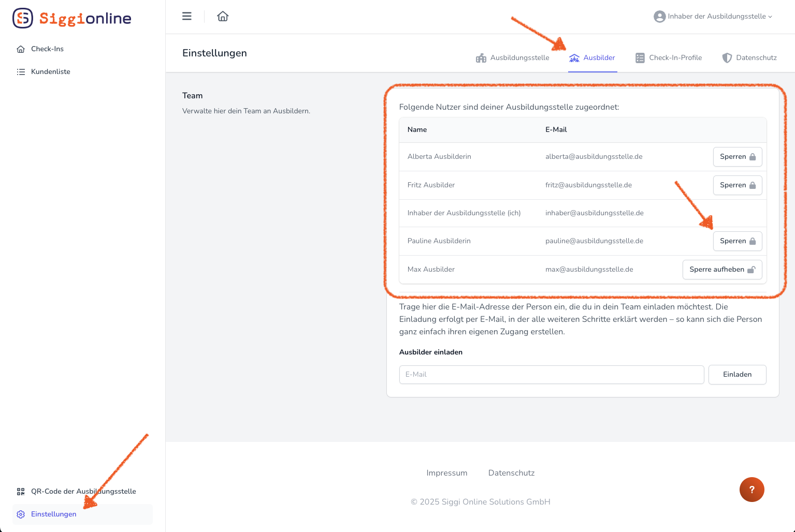Toggle the hamburger menu icon
The height and width of the screenshot is (532, 795).
click(187, 17)
